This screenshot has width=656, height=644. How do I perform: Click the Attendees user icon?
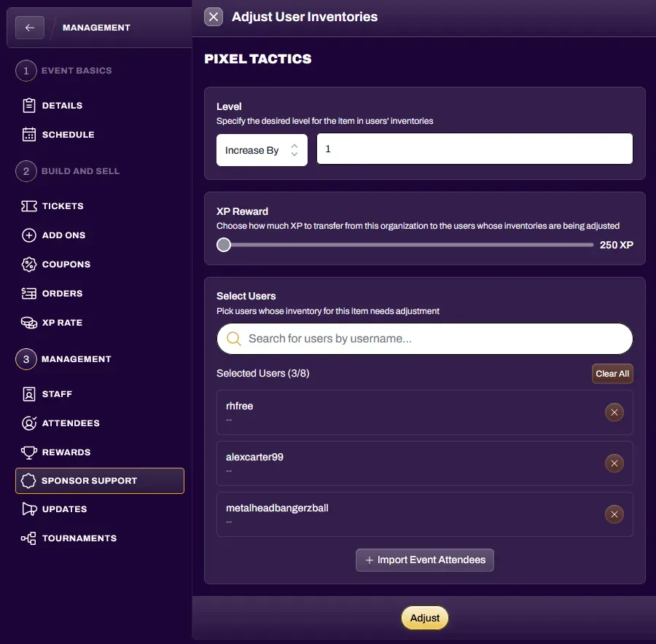tap(29, 423)
